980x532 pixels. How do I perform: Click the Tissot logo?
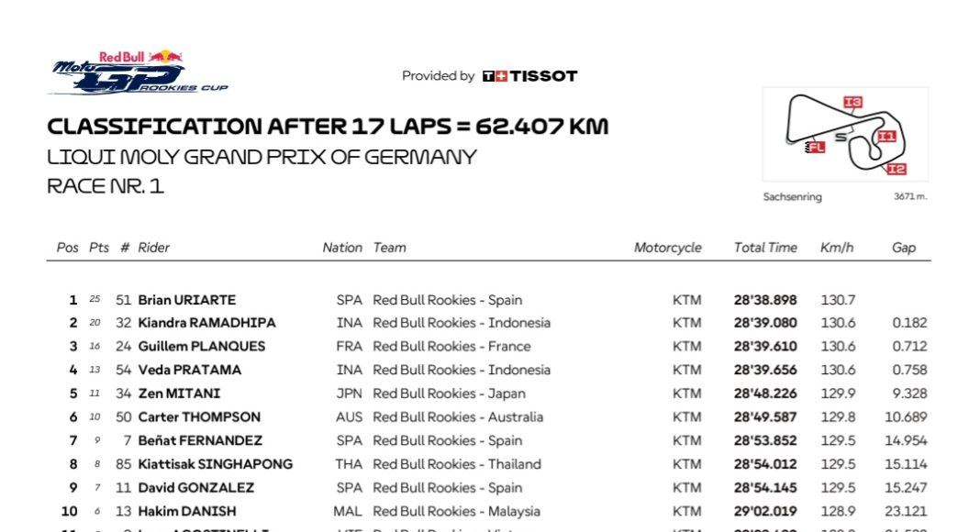coord(529,76)
